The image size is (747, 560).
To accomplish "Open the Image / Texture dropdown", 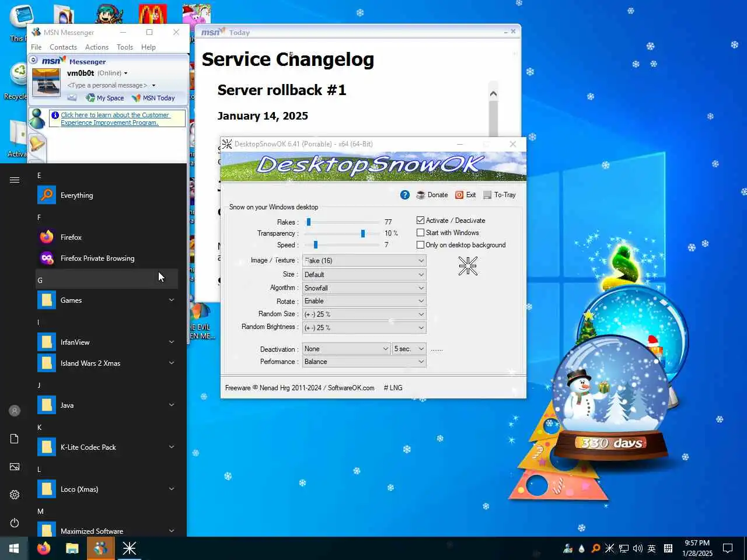I will tap(364, 261).
